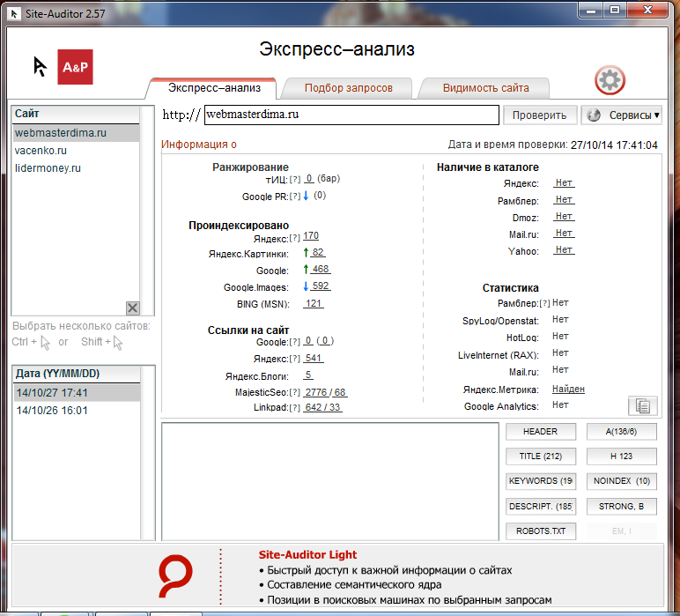
Task: Click the DESCRIPT. button
Action: (x=540, y=506)
